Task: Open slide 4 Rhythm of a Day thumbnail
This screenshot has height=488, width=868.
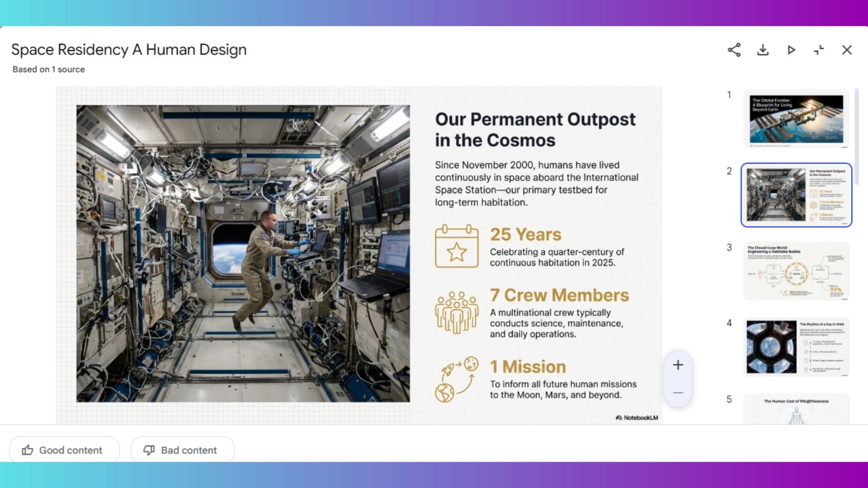Action: (796, 347)
